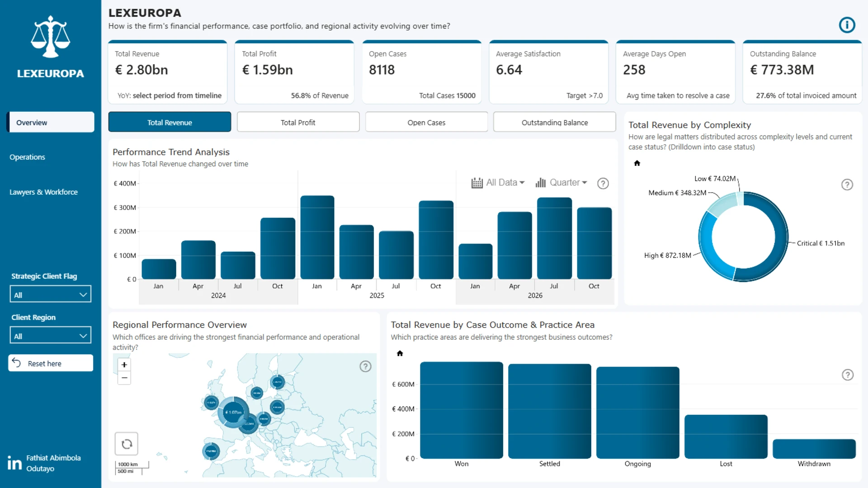Click the Reset here button
The image size is (868, 488).
[51, 363]
